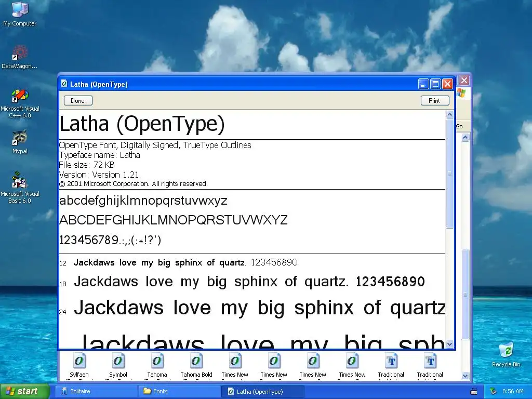This screenshot has width=532, height=399.
Task: Select the Tahoma font file in Fonts window
Action: point(157,366)
